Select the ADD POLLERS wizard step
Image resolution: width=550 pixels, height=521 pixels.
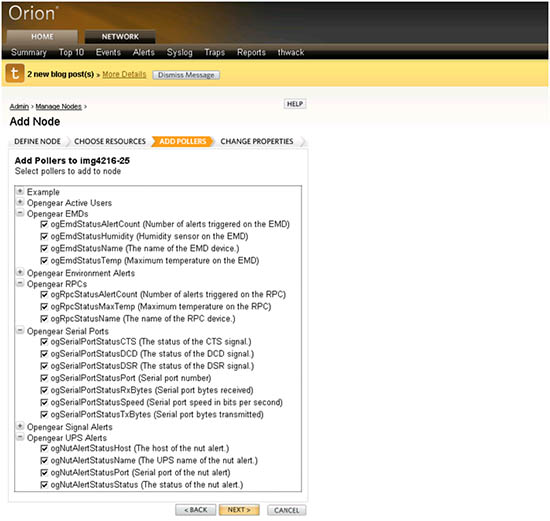point(183,141)
